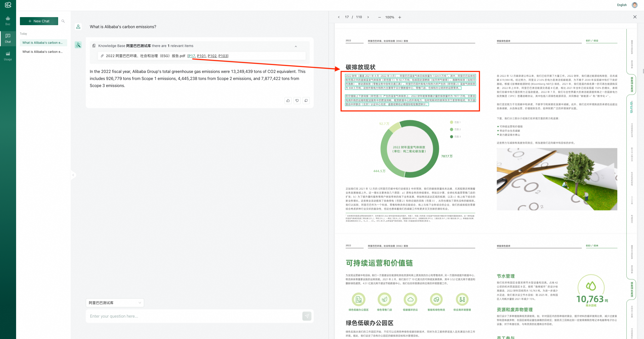Click the New Chat button
Screen dimensions: 644x339
pos(39,21)
